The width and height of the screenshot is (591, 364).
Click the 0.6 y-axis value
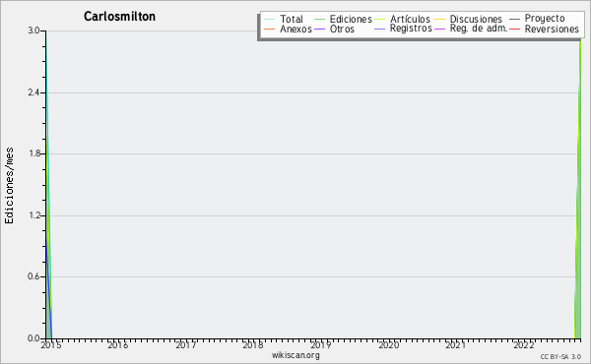[33, 276]
